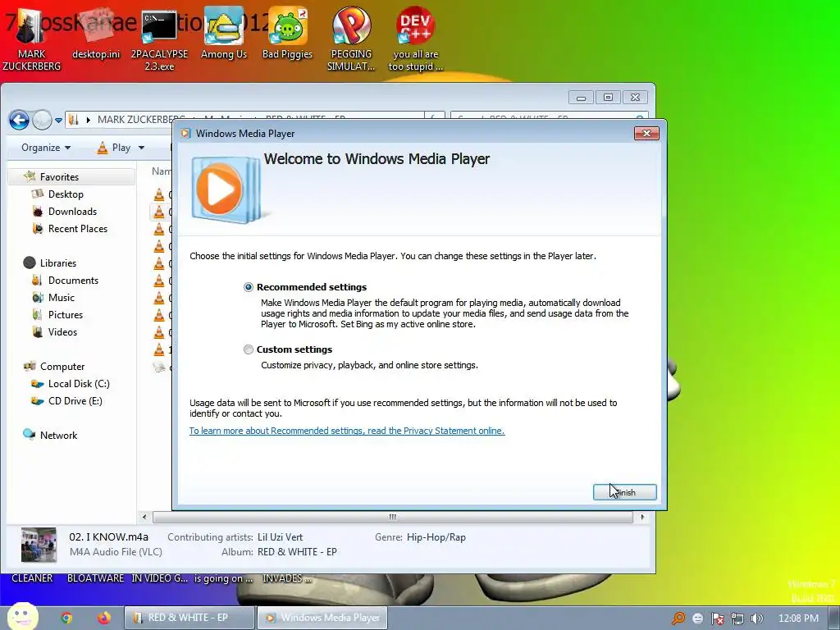840x630 pixels.
Task: Click the gray round tray icon
Action: pyautogui.click(x=697, y=619)
